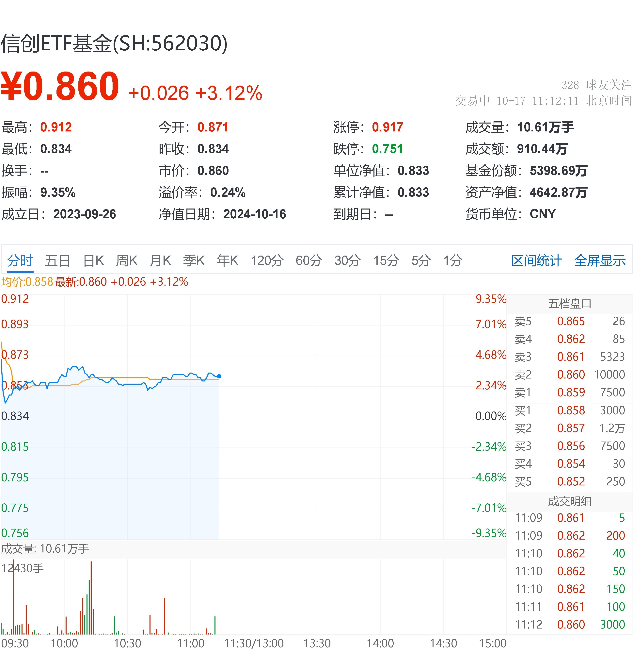Switch to the 分时 chart tab
633x672 pixels.
click(x=20, y=261)
